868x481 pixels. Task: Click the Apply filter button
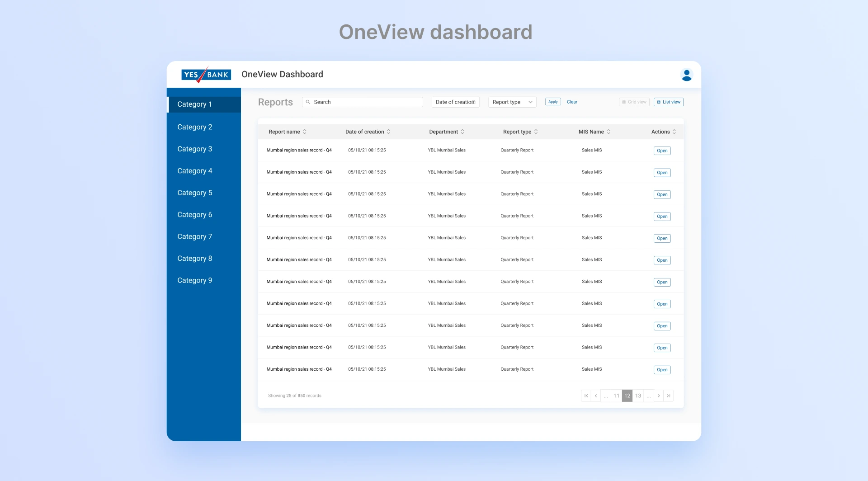(553, 102)
